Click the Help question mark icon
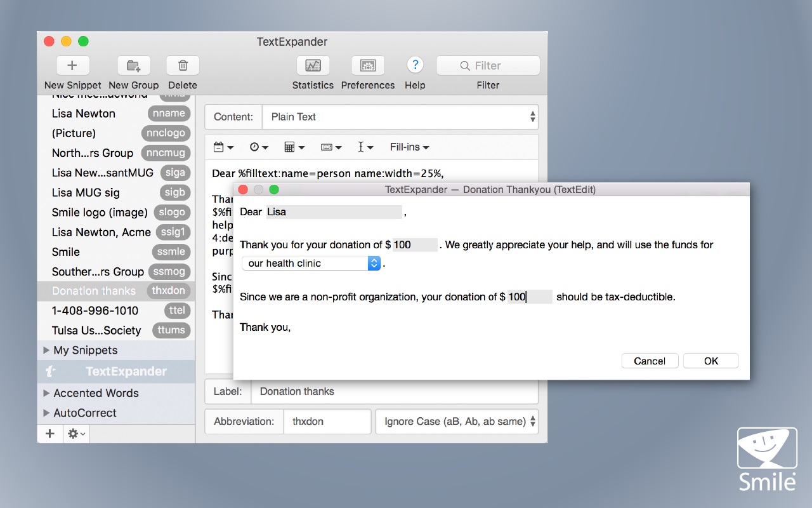 415,65
